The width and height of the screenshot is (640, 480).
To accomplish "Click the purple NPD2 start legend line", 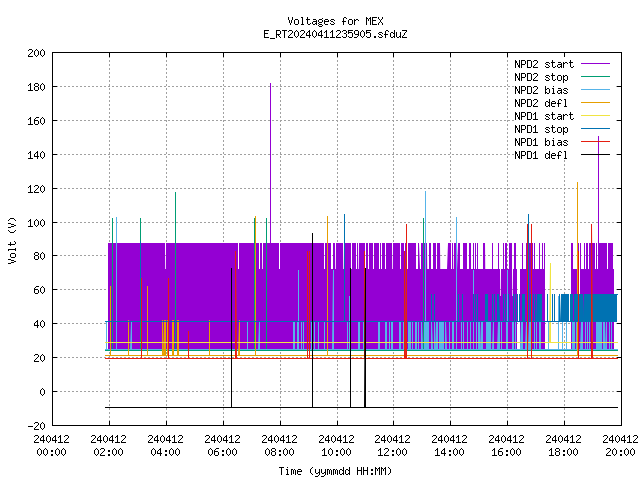I will tap(595, 64).
